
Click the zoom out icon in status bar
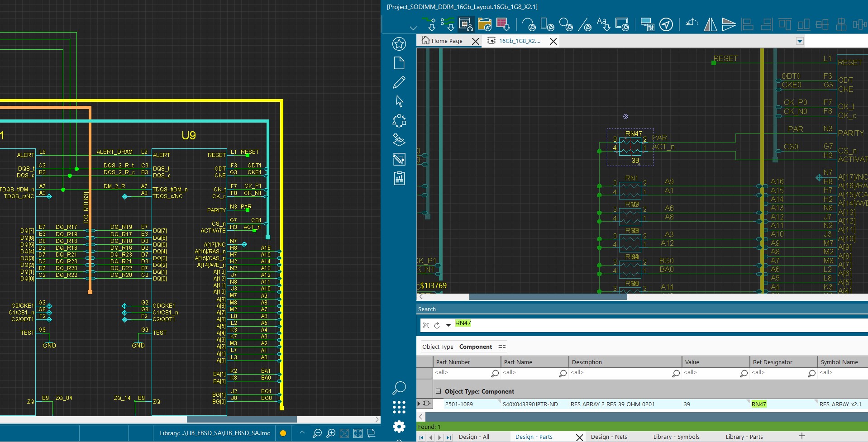point(317,433)
